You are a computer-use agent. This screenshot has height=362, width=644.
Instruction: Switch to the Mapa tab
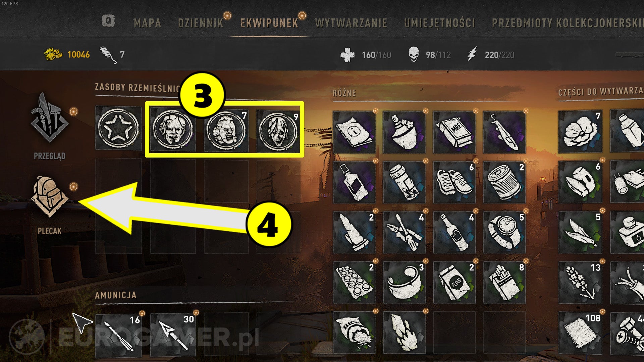pyautogui.click(x=147, y=23)
